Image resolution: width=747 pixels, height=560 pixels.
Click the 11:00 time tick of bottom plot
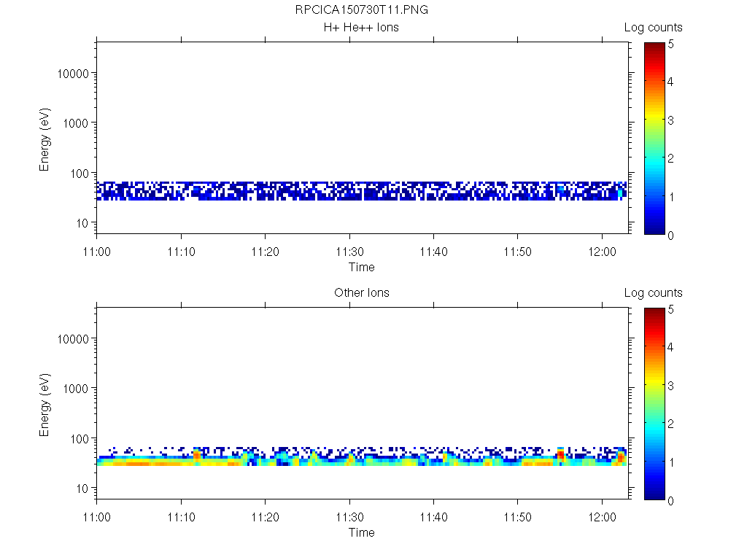[97, 517]
